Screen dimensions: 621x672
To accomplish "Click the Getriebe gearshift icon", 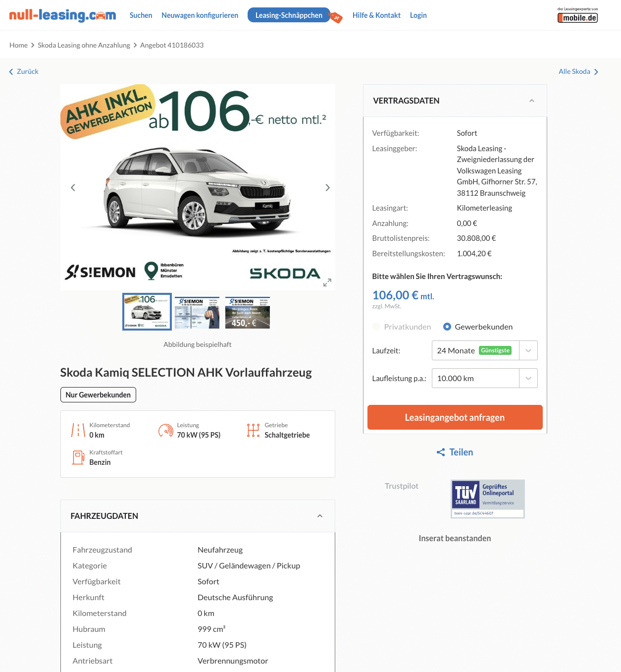I will coord(253,430).
